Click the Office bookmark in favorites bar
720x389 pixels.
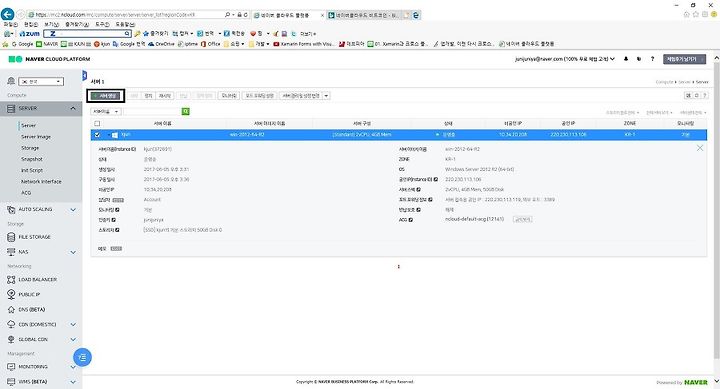click(211, 44)
